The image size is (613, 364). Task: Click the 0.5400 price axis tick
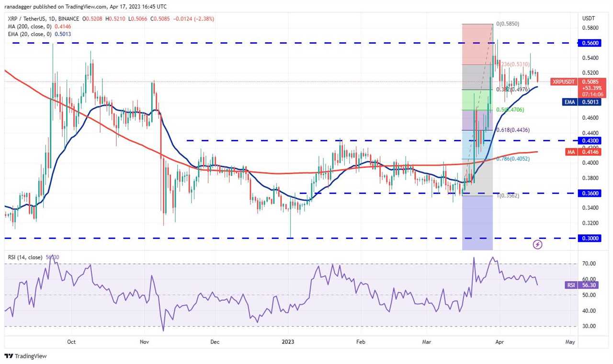click(590, 58)
